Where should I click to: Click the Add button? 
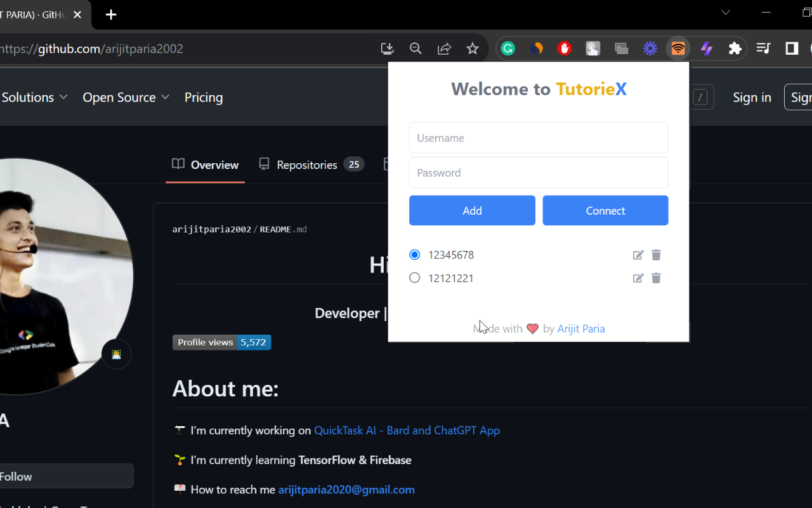472,210
